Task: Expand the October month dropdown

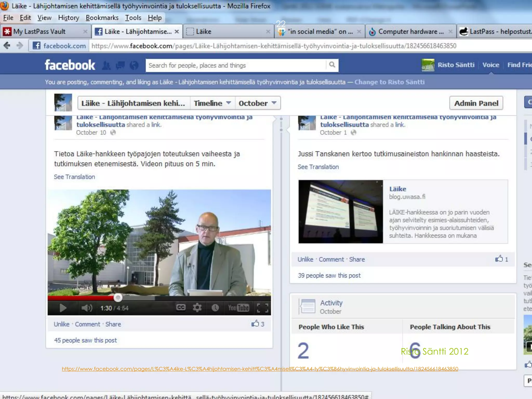Action: click(x=258, y=103)
